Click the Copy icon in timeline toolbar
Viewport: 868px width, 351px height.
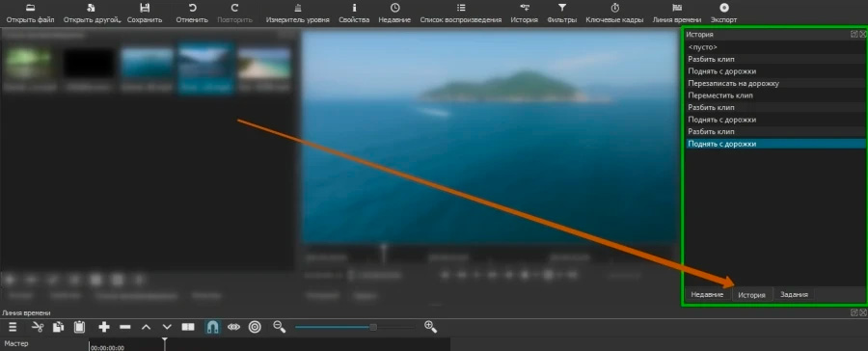click(x=58, y=327)
